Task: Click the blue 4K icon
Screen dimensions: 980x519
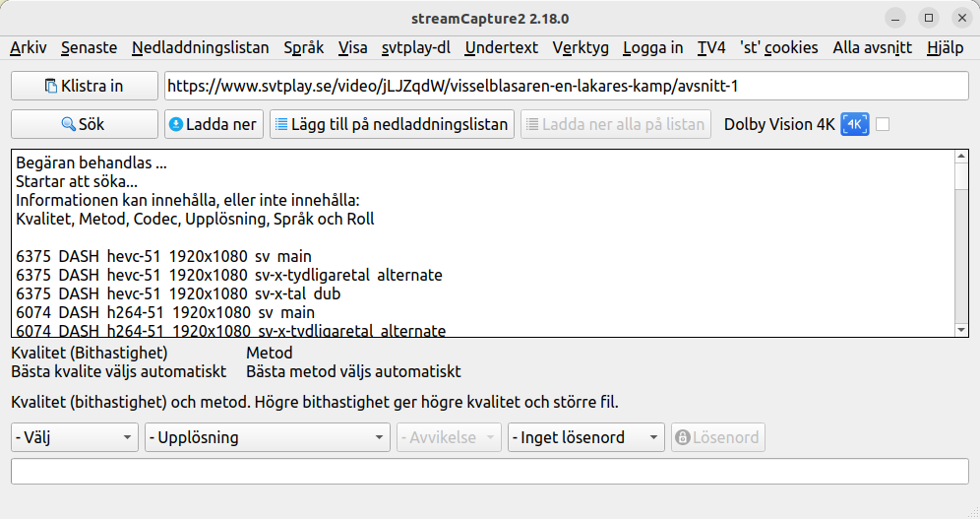Action: (855, 124)
